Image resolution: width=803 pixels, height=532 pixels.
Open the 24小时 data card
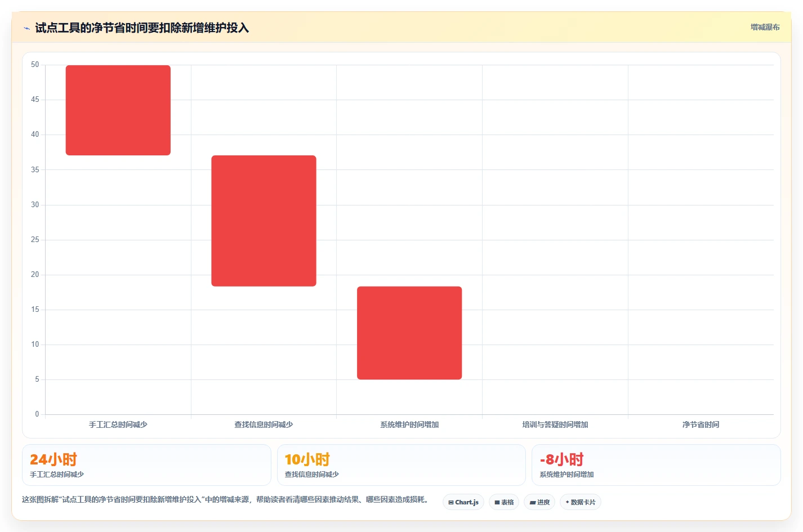(146, 465)
